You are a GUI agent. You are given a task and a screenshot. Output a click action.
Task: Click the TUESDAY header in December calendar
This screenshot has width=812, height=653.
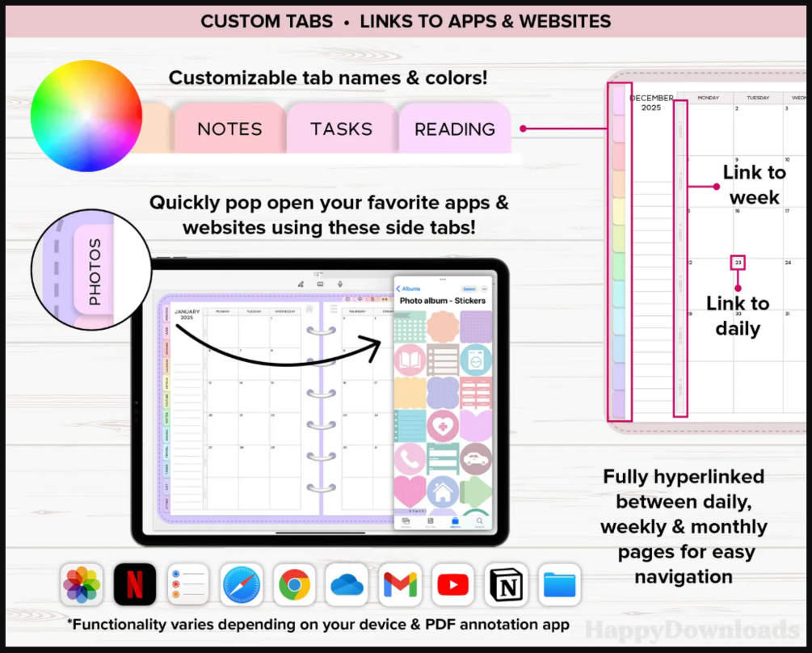click(x=758, y=97)
